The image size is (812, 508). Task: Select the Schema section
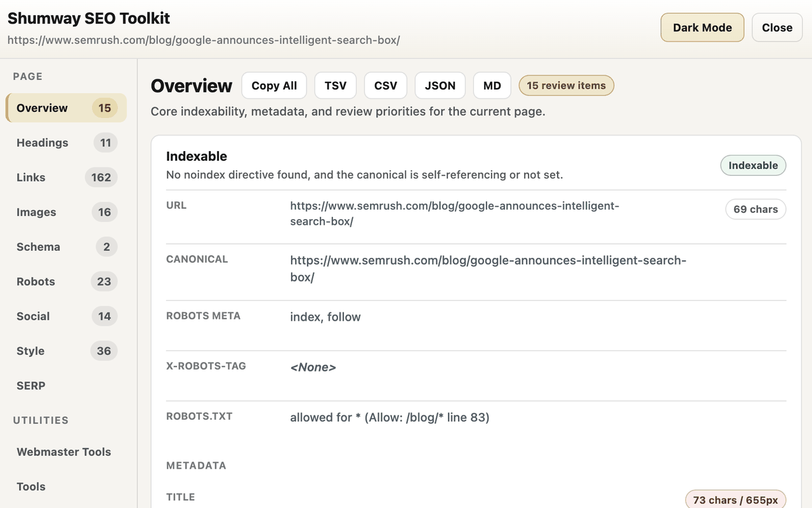(x=66, y=247)
